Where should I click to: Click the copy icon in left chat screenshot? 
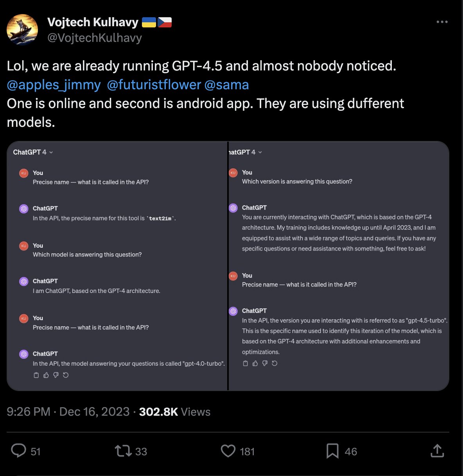coord(36,375)
